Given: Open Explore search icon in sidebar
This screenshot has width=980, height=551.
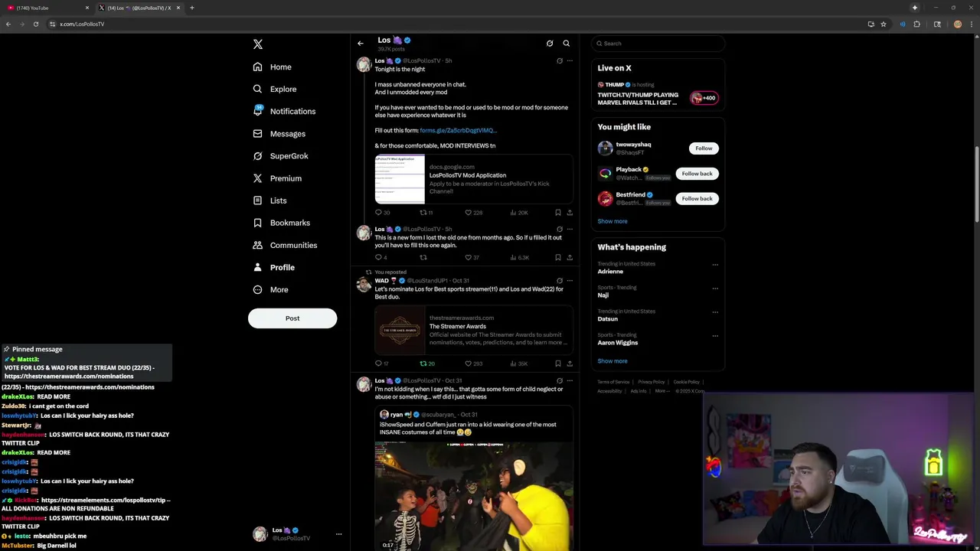Looking at the screenshot, I should [x=258, y=89].
